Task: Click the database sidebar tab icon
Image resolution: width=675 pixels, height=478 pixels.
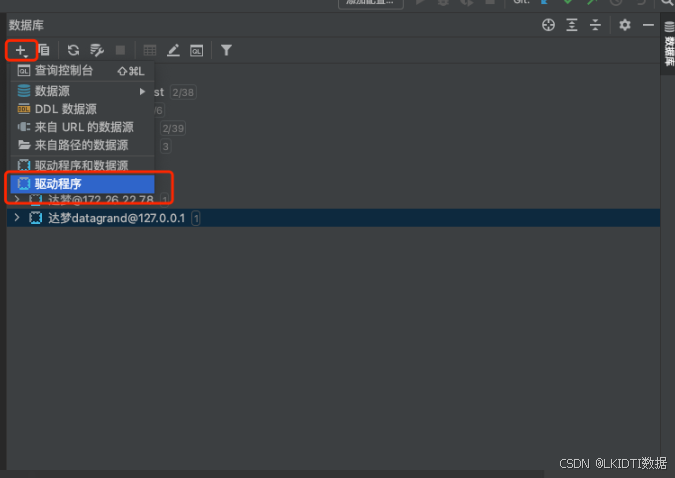Action: tap(669, 27)
